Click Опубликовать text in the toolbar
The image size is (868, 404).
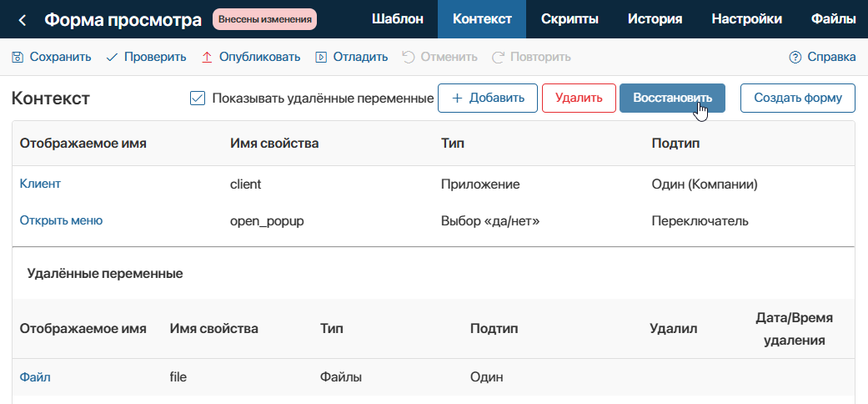tap(259, 57)
